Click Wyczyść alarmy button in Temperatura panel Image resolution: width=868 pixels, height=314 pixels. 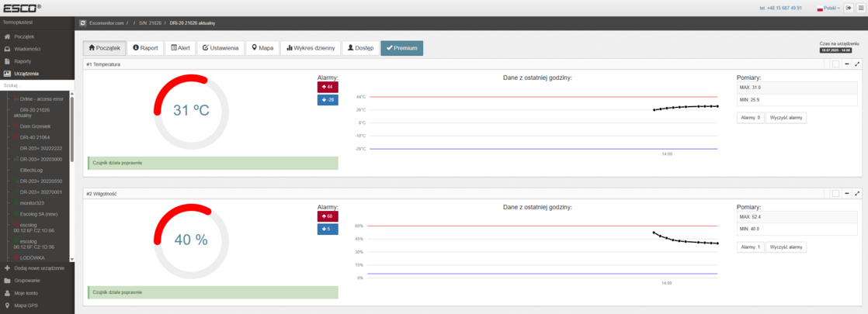[786, 118]
